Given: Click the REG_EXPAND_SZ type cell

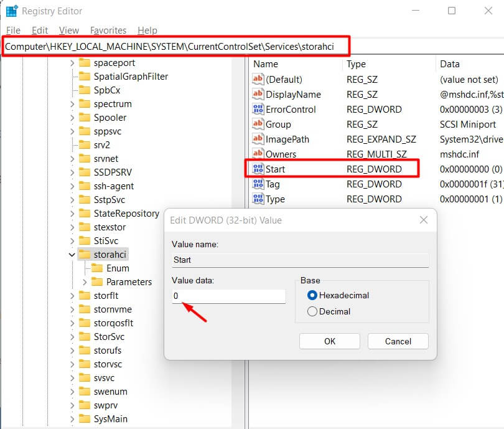Looking at the screenshot, I should coord(381,139).
